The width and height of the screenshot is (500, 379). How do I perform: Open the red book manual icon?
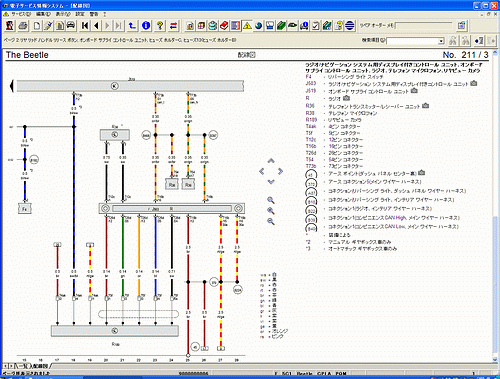click(x=224, y=26)
